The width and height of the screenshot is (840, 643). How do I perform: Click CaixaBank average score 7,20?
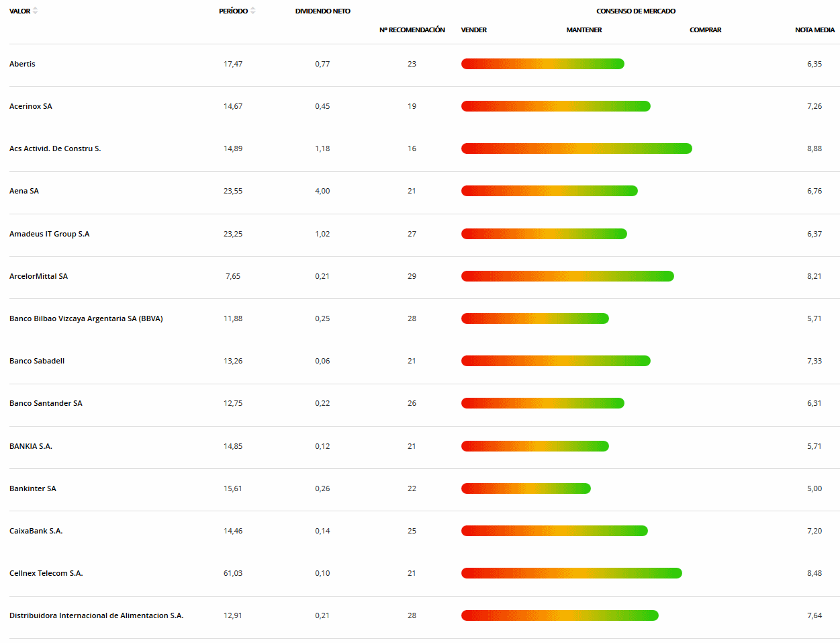click(814, 531)
